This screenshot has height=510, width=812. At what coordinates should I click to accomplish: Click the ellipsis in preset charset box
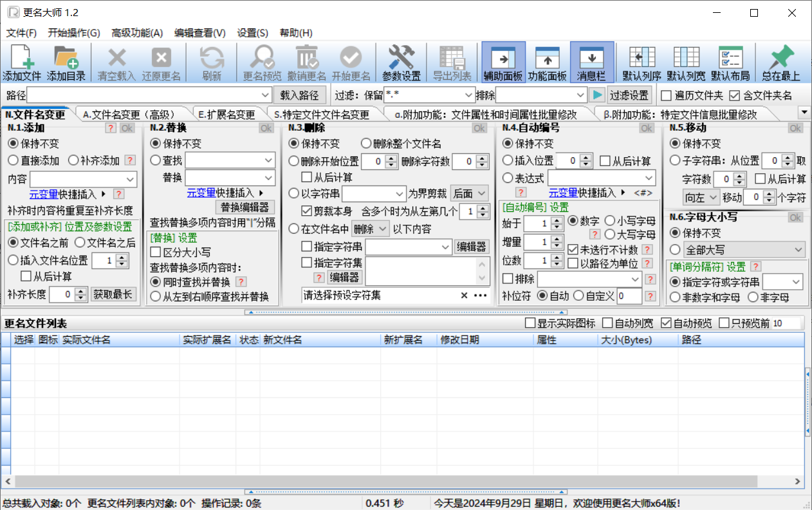(481, 296)
